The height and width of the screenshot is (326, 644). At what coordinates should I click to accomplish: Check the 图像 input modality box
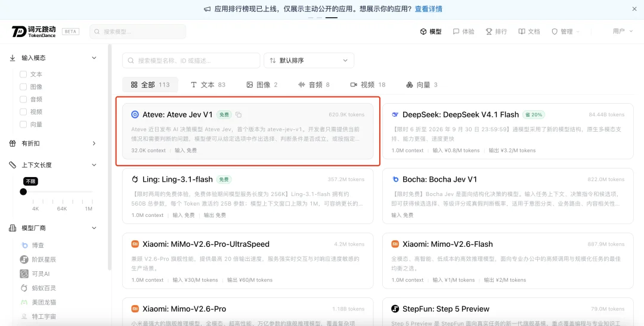click(23, 87)
